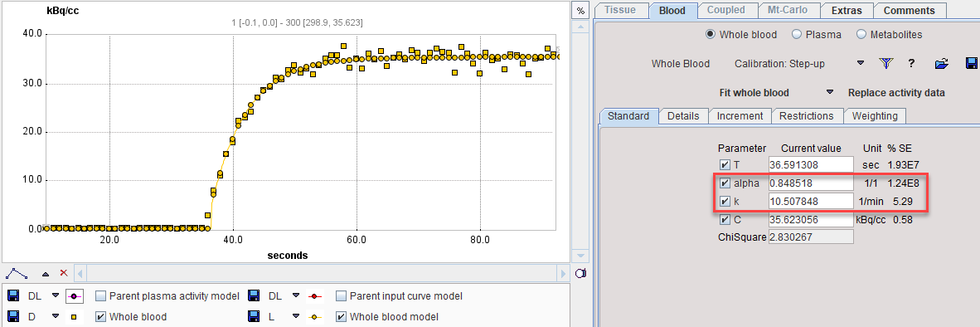Select the Increment sub-tab
Viewport: 980px width, 327px height.
coord(740,115)
